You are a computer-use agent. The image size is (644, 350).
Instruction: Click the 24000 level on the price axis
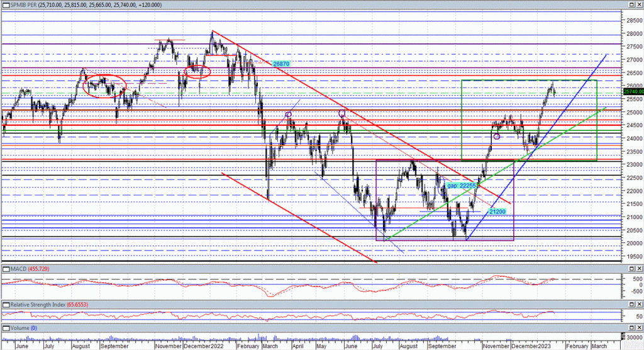(635, 138)
